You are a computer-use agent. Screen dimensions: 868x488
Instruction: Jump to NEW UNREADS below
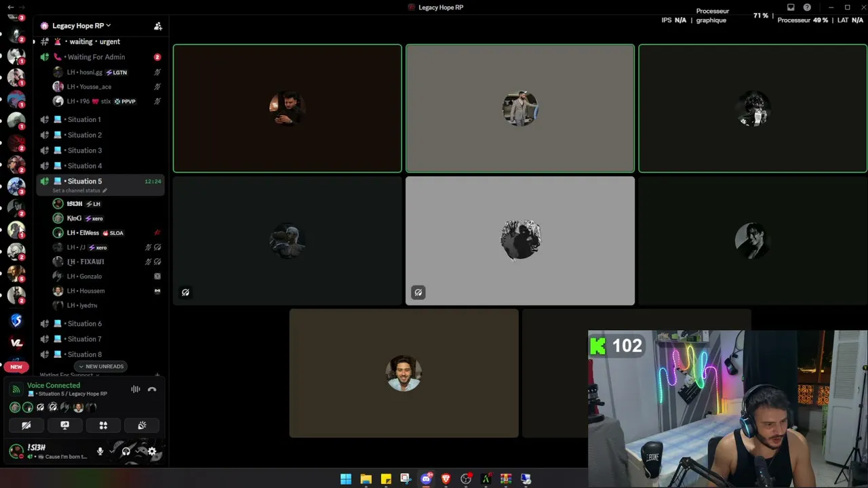101,367
